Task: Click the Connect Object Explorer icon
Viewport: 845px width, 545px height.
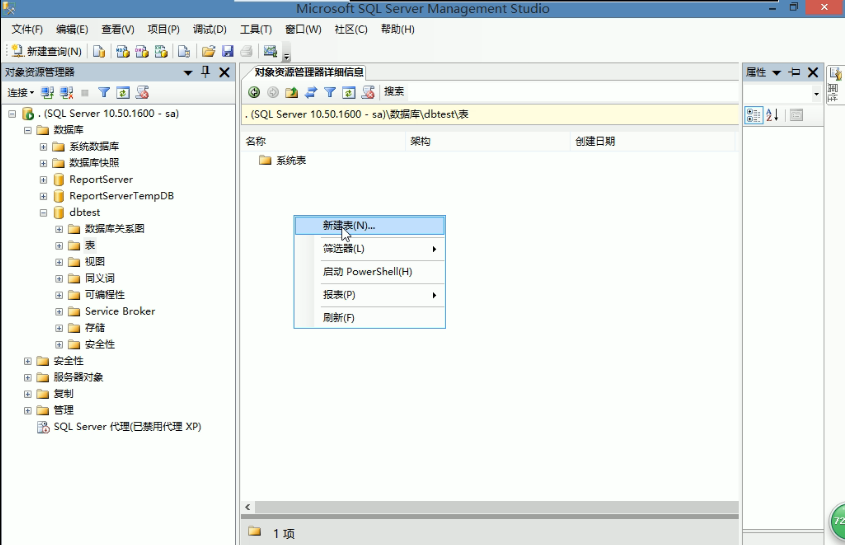Action: 47,93
